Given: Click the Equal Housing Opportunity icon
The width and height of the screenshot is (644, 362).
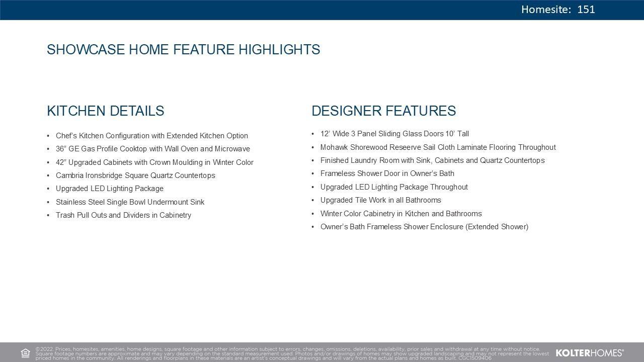Looking at the screenshot, I should tap(26, 353).
